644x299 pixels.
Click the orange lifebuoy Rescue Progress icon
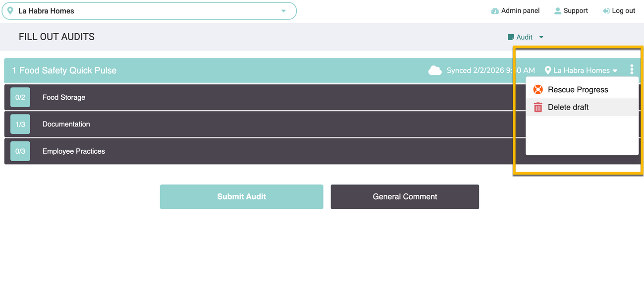pos(538,90)
